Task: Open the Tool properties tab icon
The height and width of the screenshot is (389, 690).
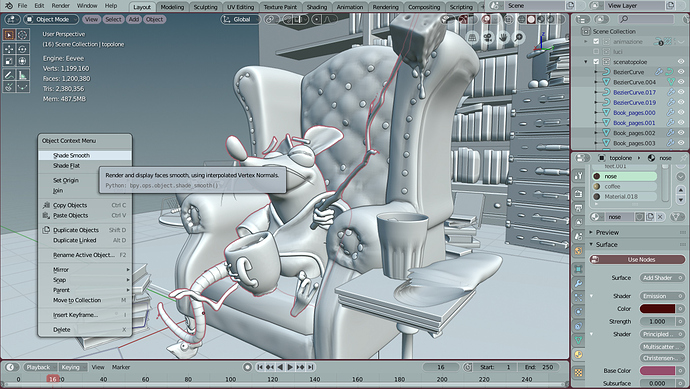Action: tap(579, 176)
